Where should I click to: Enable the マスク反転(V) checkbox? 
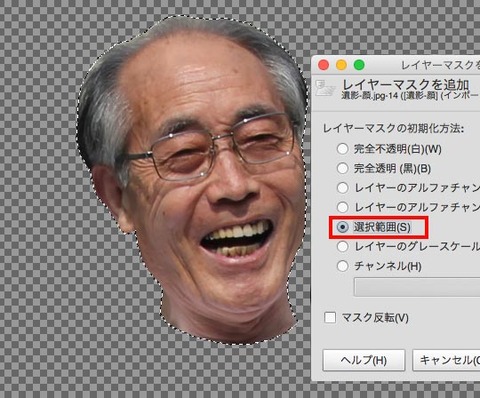coord(330,317)
